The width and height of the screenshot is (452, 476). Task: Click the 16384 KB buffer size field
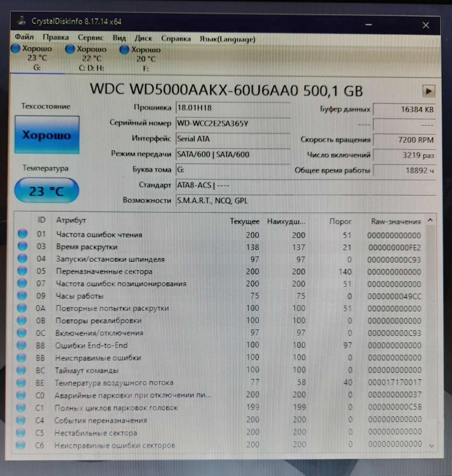click(405, 109)
